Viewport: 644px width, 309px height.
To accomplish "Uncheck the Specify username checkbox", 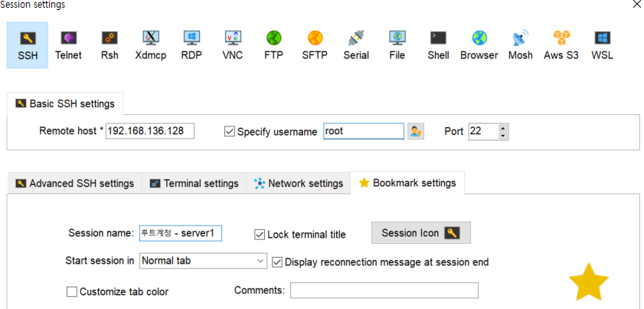I will [x=229, y=132].
